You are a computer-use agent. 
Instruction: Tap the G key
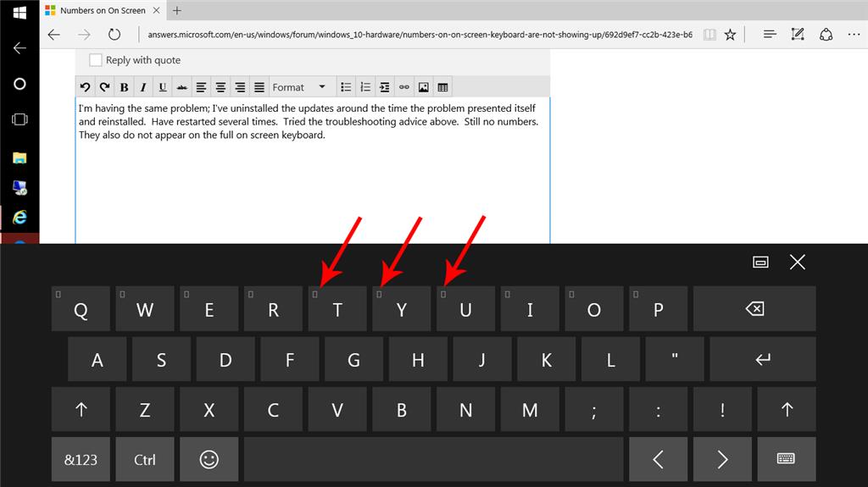click(x=353, y=359)
